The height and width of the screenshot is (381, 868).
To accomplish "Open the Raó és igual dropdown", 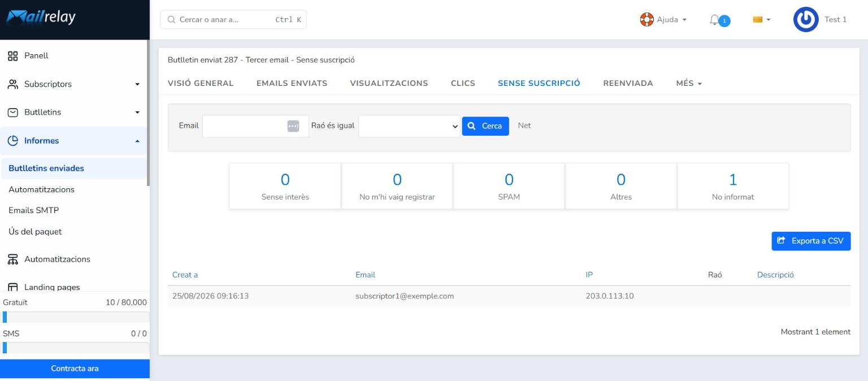I will click(409, 126).
